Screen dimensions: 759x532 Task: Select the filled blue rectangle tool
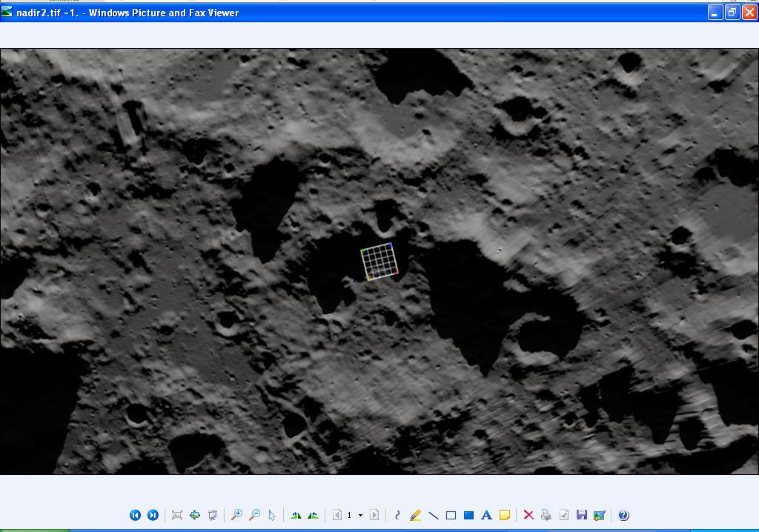(468, 515)
